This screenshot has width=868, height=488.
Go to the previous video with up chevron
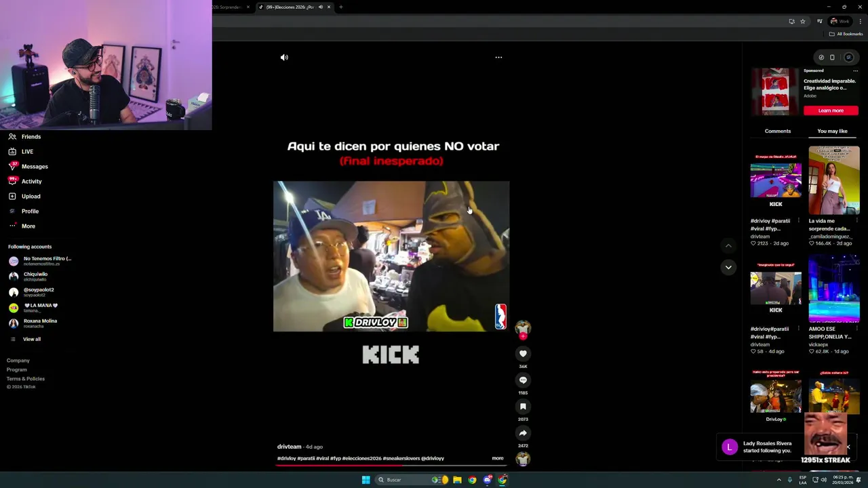[x=728, y=245]
